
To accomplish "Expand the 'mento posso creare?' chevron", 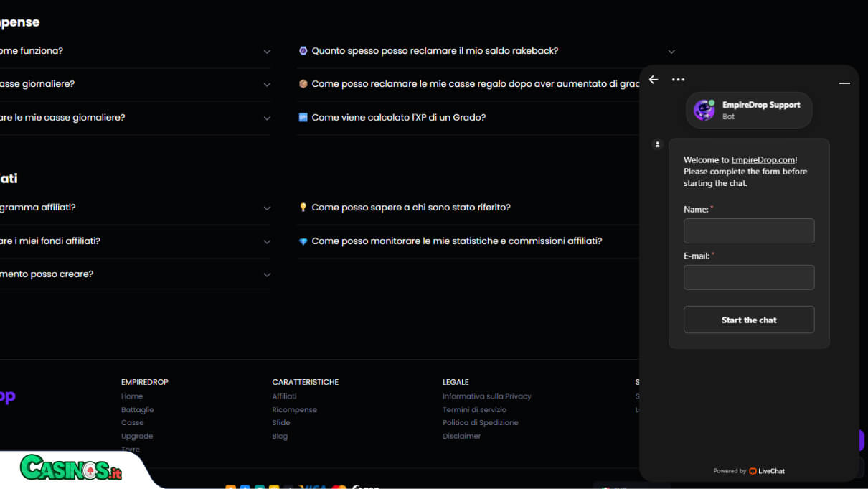I will [x=267, y=275].
